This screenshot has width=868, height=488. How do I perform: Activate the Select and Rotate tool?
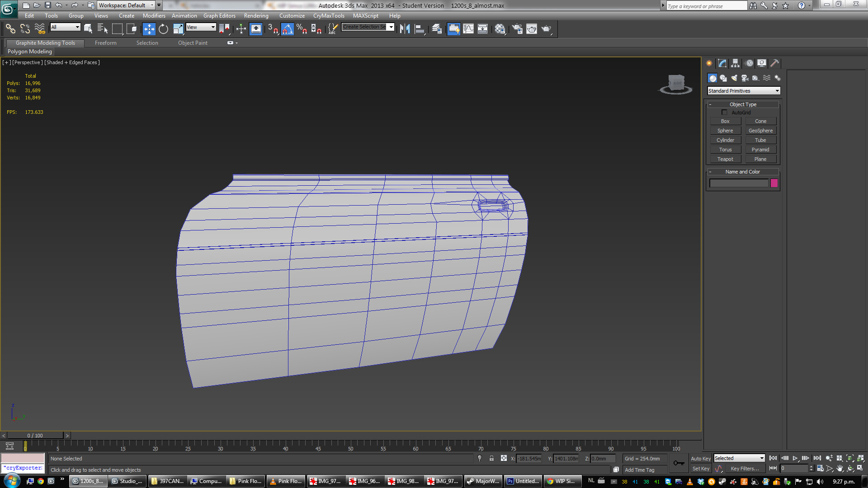tap(163, 29)
